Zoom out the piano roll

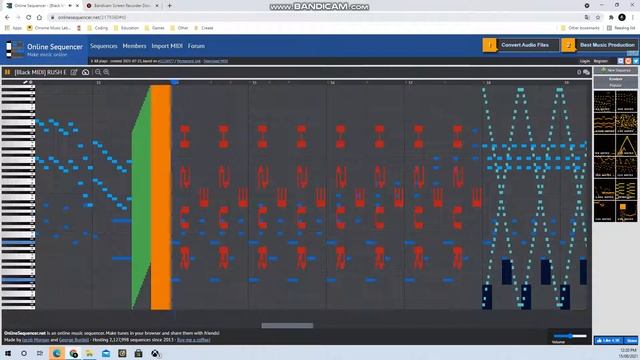coord(98,72)
